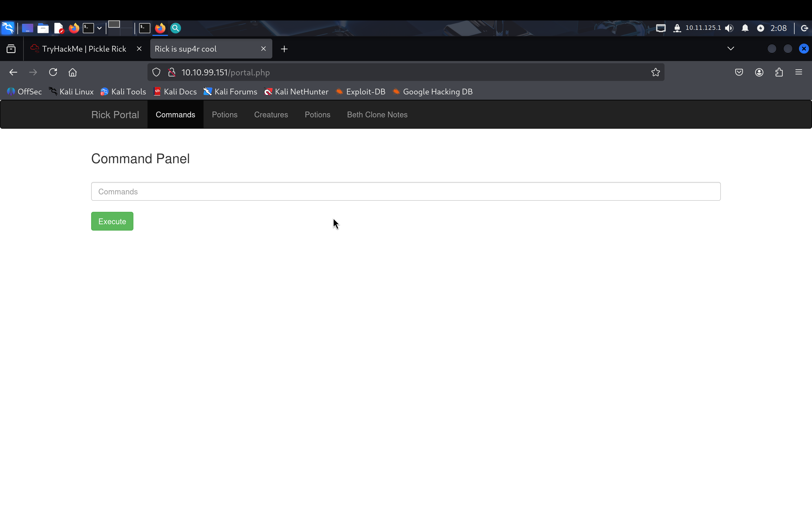Open the OffSec bookmark
Image resolution: width=812 pixels, height=528 pixels.
(x=24, y=92)
